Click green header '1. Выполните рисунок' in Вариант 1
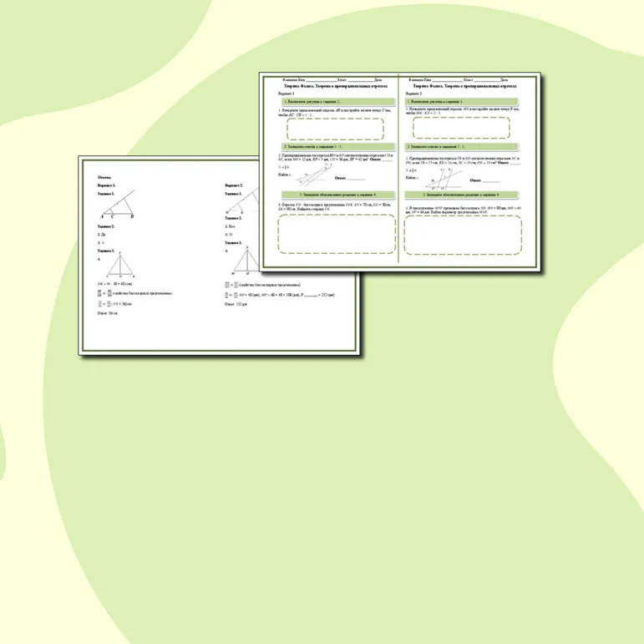644x644 pixels. pos(338,101)
